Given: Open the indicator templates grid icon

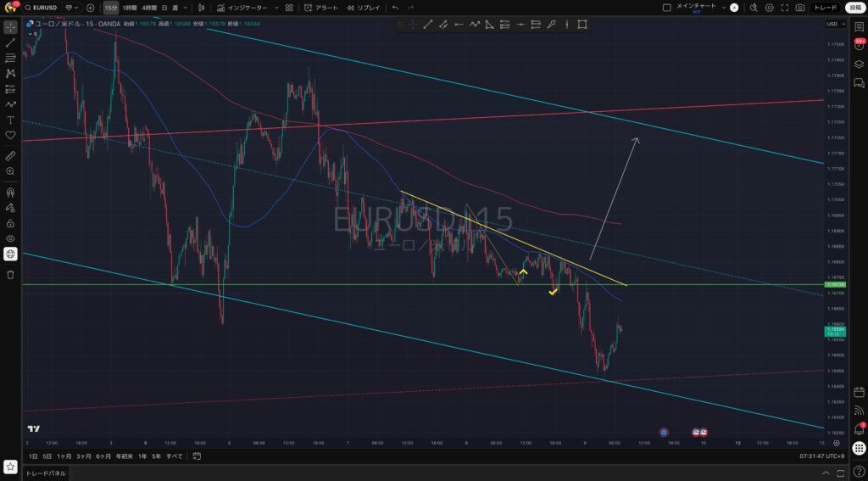Looking at the screenshot, I should (289, 8).
